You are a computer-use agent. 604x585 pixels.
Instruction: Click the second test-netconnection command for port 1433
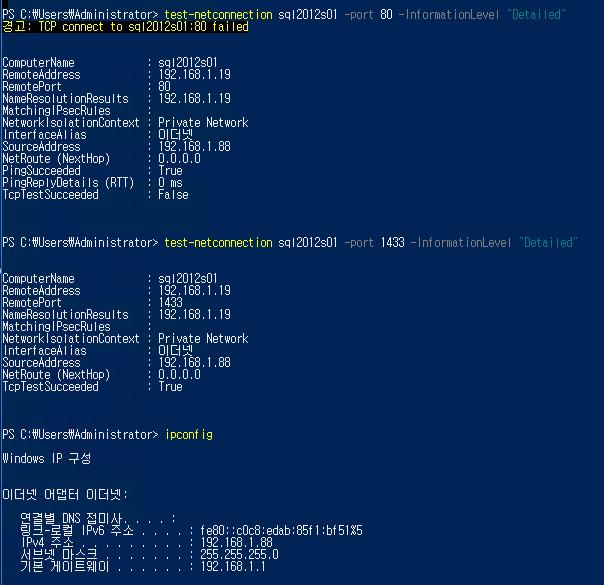(x=218, y=243)
